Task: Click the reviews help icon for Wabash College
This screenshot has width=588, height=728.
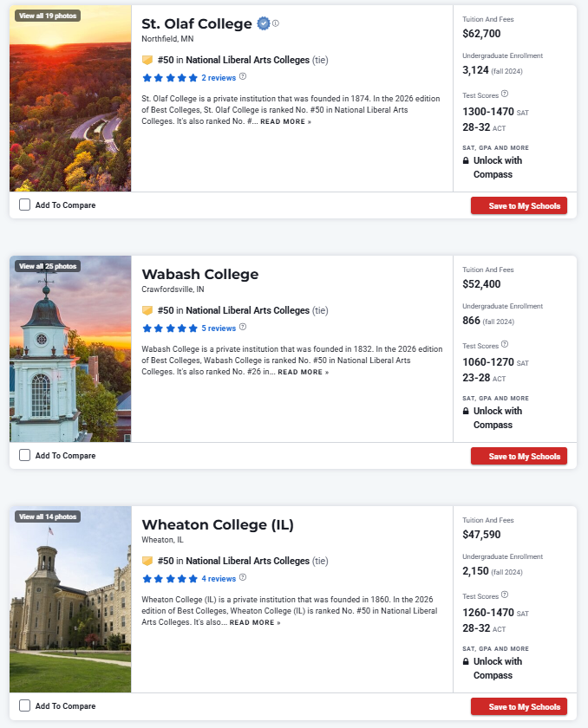Action: (x=243, y=328)
